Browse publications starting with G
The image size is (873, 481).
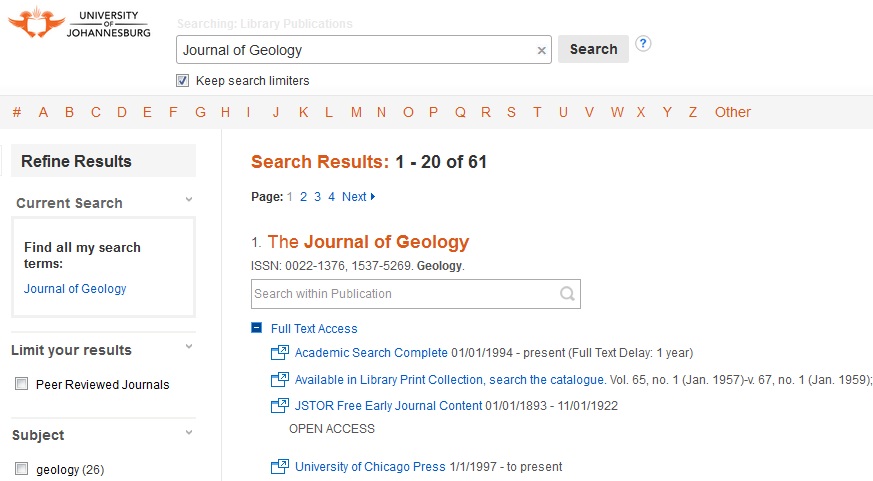click(200, 112)
